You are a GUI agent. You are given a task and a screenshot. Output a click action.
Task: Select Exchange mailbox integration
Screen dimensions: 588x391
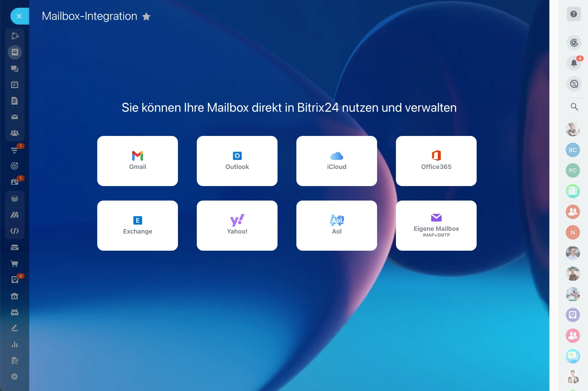point(137,225)
